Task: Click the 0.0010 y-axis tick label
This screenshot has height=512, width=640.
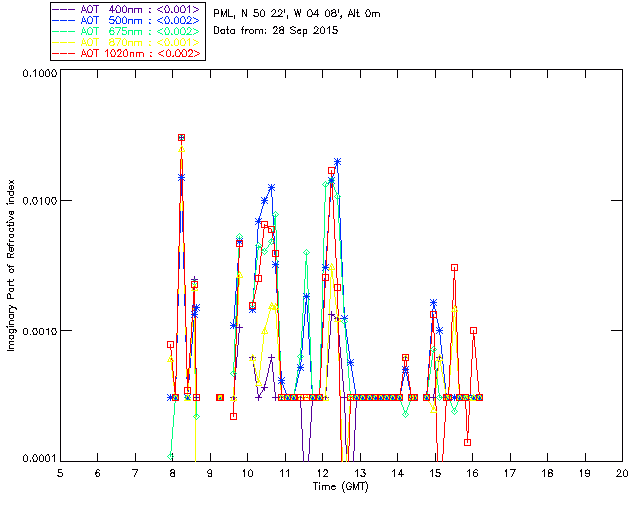Action: [x=40, y=331]
